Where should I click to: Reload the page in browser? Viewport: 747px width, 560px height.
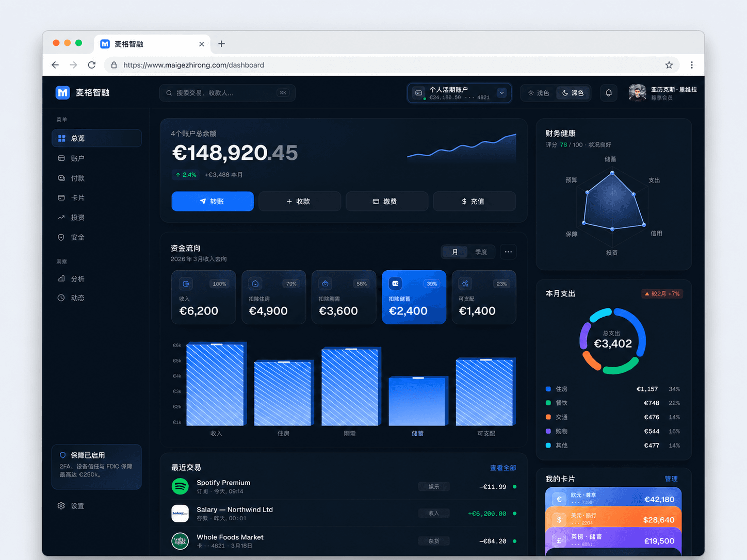click(x=92, y=65)
